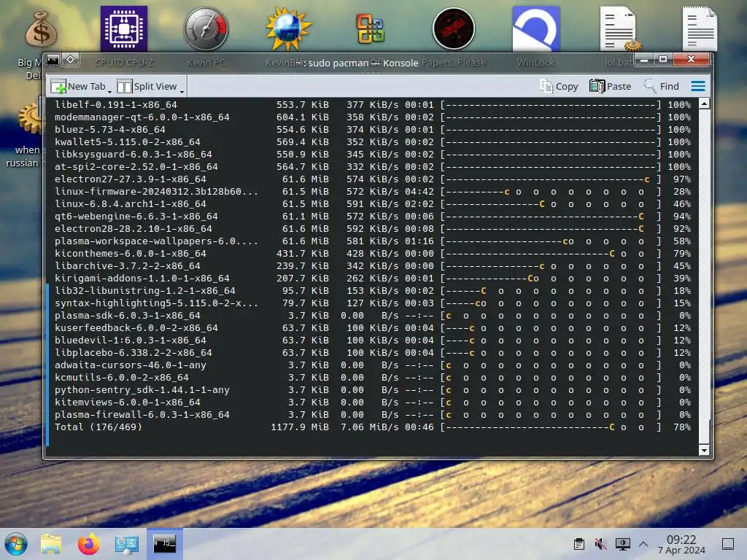
Task: Click the kwallet5-5.115.0-2 package line
Action: click(373, 142)
